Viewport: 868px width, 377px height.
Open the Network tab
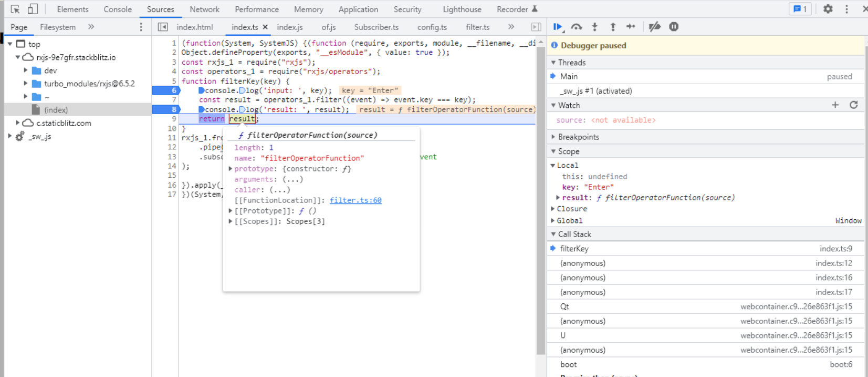204,9
